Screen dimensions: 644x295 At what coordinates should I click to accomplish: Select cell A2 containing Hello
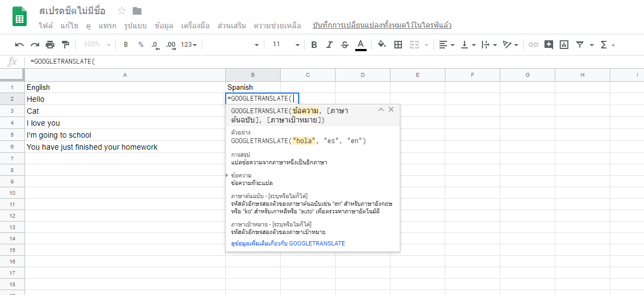coord(125,99)
